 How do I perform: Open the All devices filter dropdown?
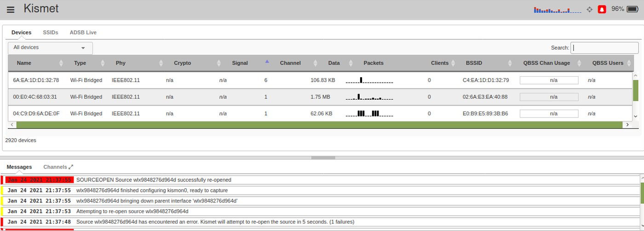pyautogui.click(x=50, y=48)
